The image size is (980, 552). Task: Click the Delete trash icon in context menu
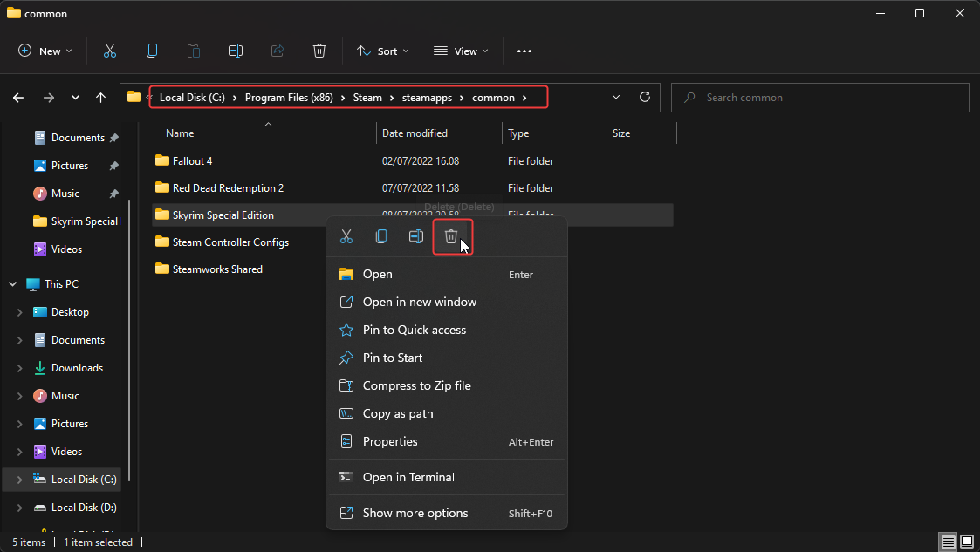(451, 236)
